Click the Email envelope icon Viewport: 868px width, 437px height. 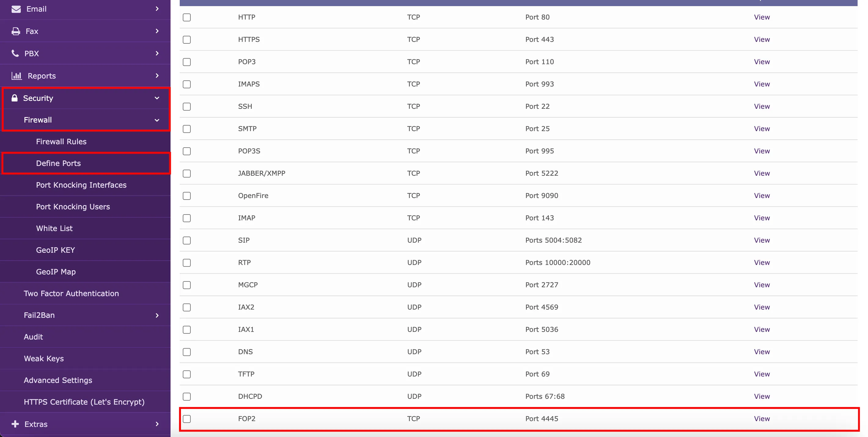pos(16,9)
